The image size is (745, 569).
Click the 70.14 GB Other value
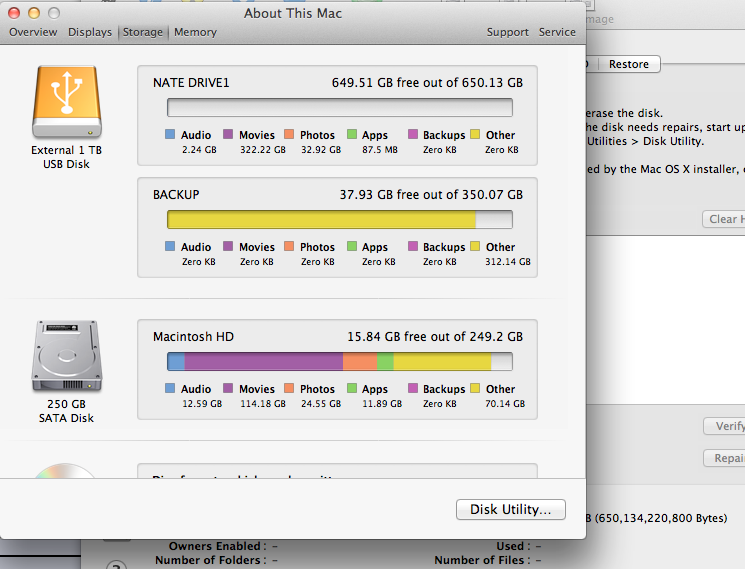[x=505, y=404]
